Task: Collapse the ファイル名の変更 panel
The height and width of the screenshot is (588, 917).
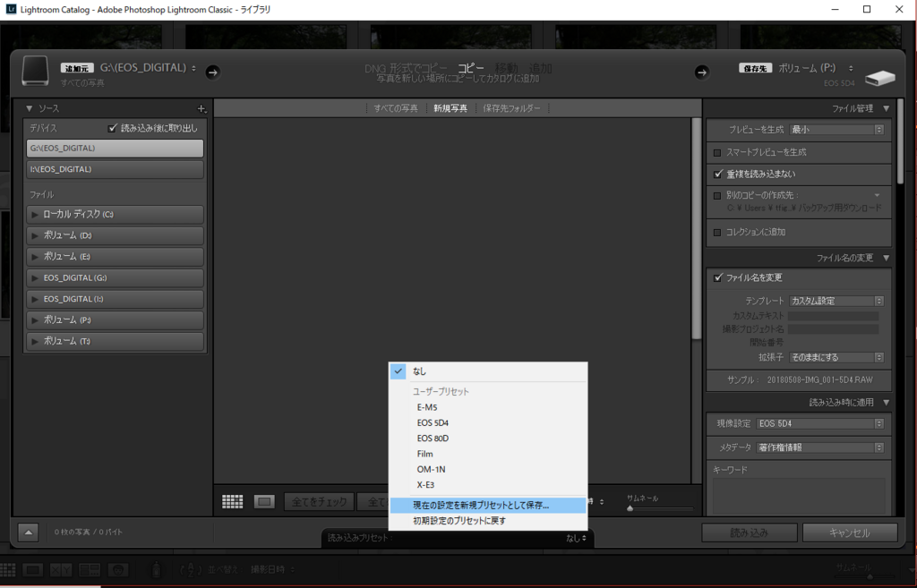Action: [x=886, y=258]
